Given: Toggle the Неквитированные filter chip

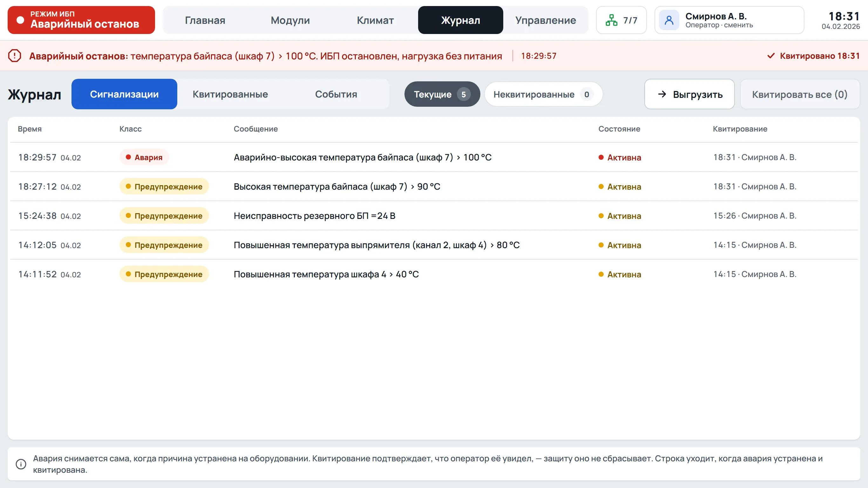Looking at the screenshot, I should click(x=544, y=94).
